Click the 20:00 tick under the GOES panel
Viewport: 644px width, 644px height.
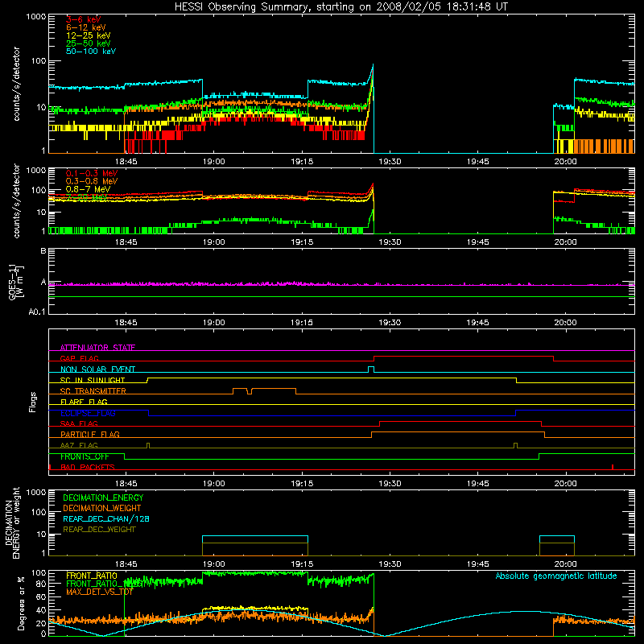click(x=566, y=323)
